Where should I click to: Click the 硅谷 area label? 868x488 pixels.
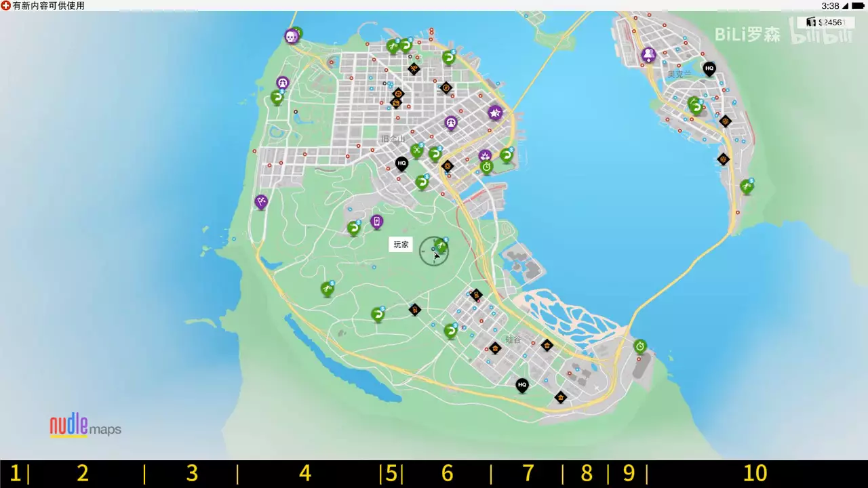click(513, 340)
